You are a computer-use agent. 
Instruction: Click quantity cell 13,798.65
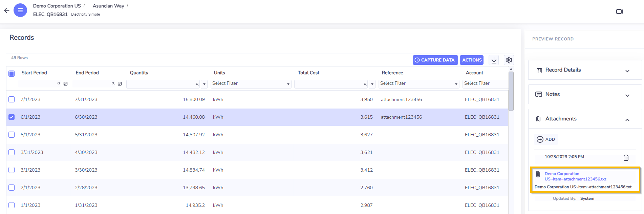click(194, 188)
